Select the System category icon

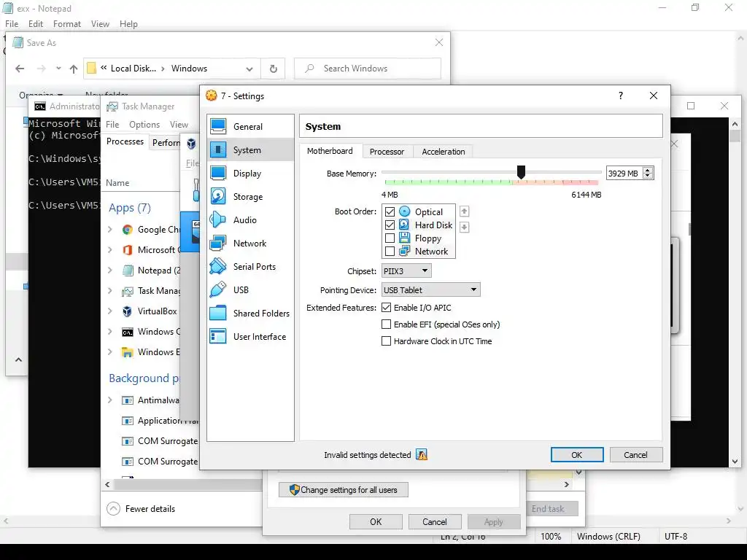click(218, 150)
